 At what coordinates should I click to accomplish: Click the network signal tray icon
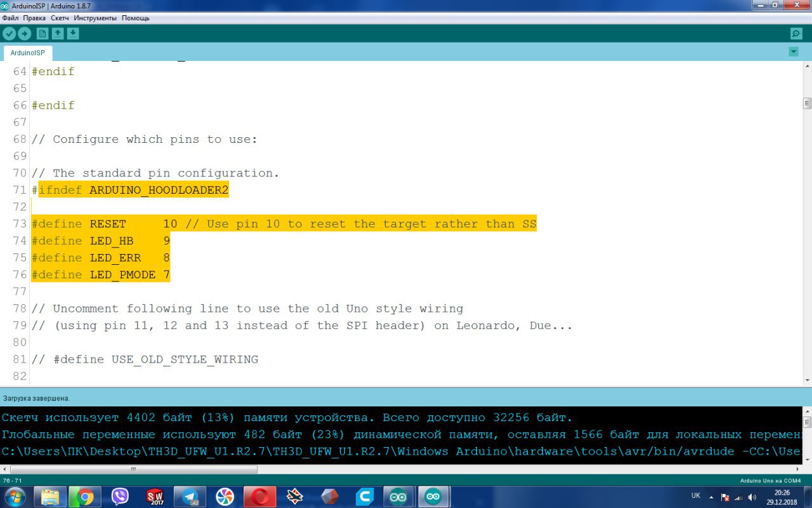click(x=739, y=497)
